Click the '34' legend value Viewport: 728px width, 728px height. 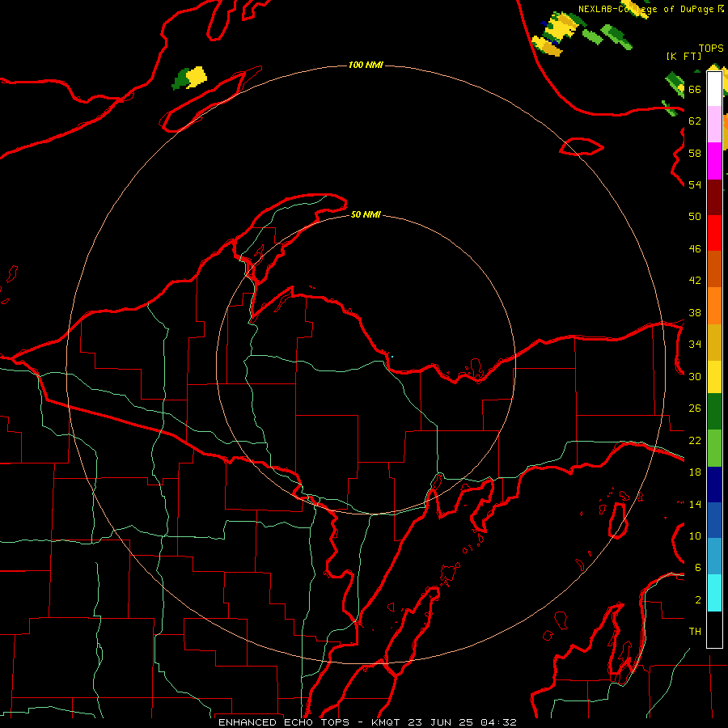(x=695, y=345)
